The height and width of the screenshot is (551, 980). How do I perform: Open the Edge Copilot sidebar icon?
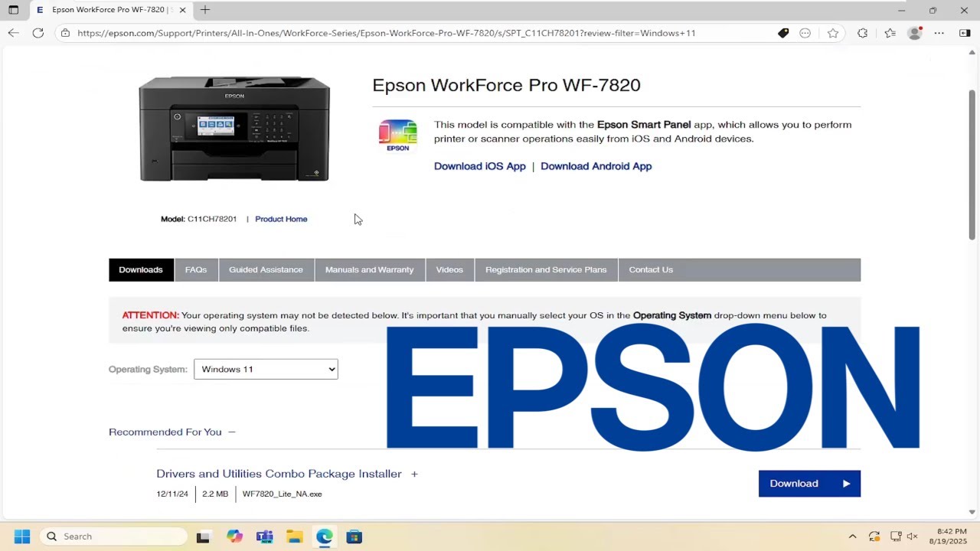[964, 33]
